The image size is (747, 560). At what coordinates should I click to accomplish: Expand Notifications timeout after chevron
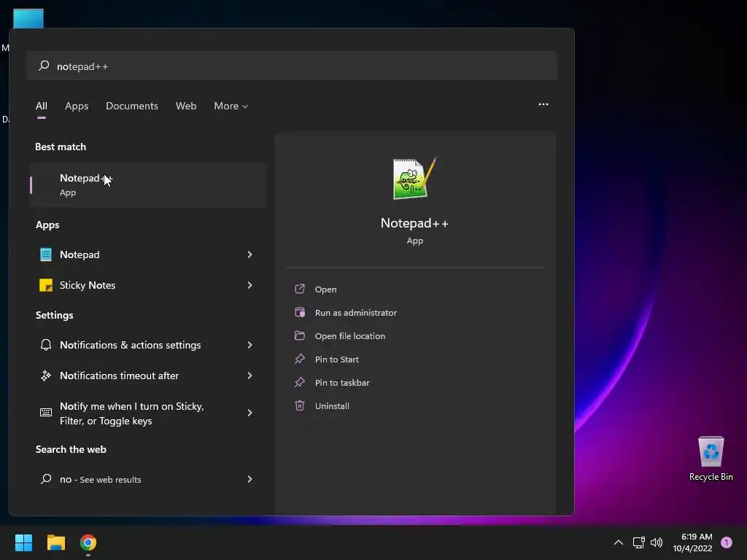click(x=249, y=376)
